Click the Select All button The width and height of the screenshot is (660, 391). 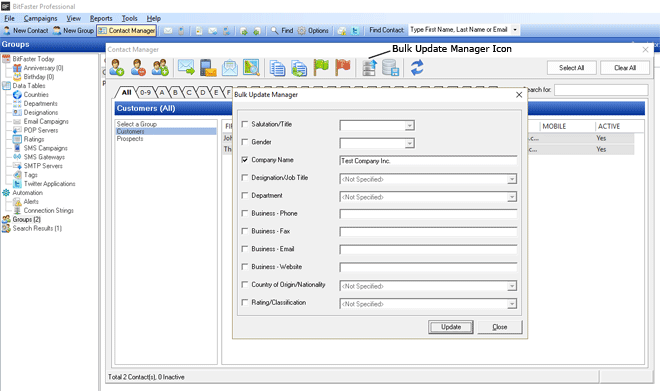click(571, 68)
